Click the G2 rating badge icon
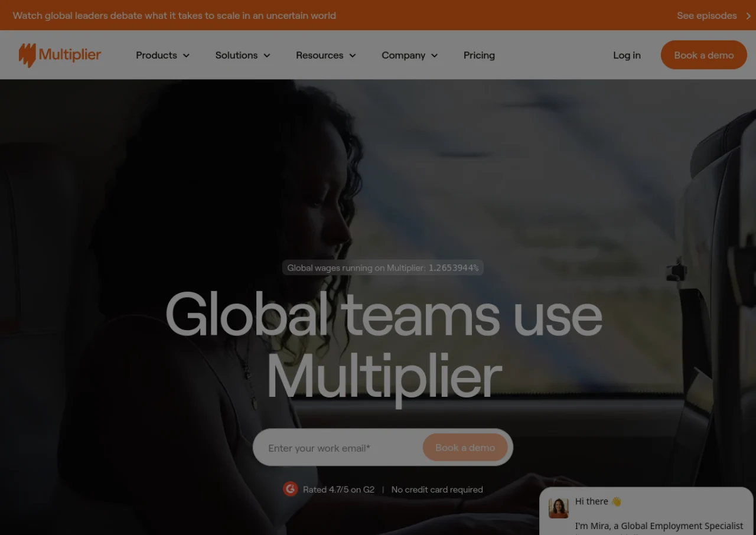 pos(290,489)
